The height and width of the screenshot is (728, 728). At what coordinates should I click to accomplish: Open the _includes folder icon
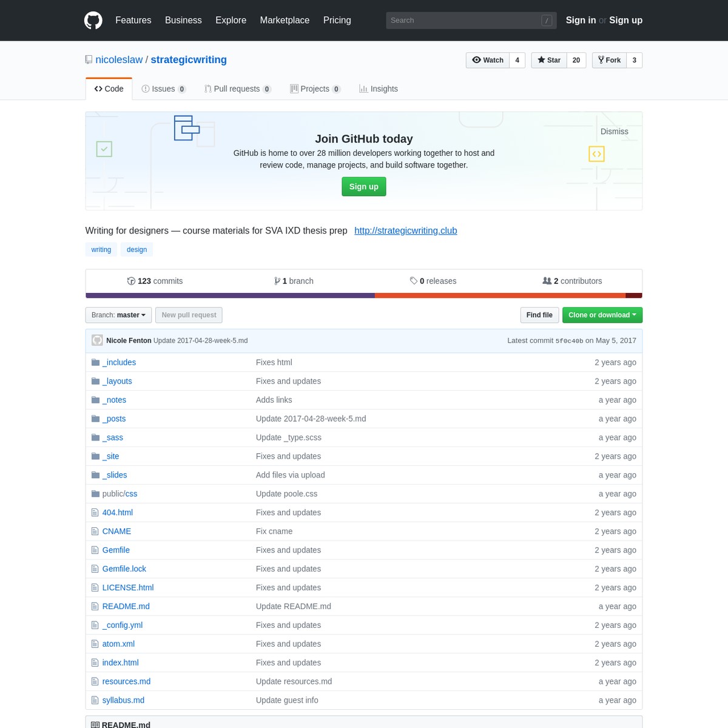coord(95,362)
